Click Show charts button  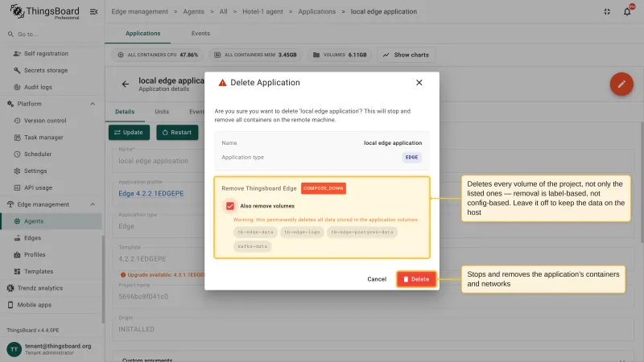click(x=407, y=55)
